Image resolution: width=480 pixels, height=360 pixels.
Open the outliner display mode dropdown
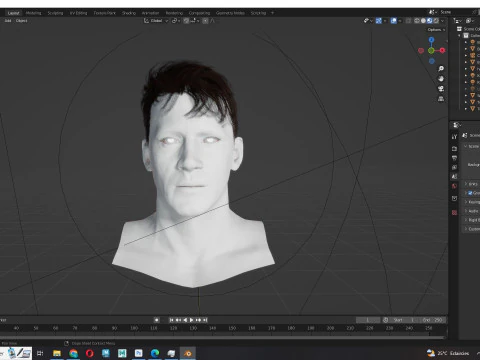469,21
